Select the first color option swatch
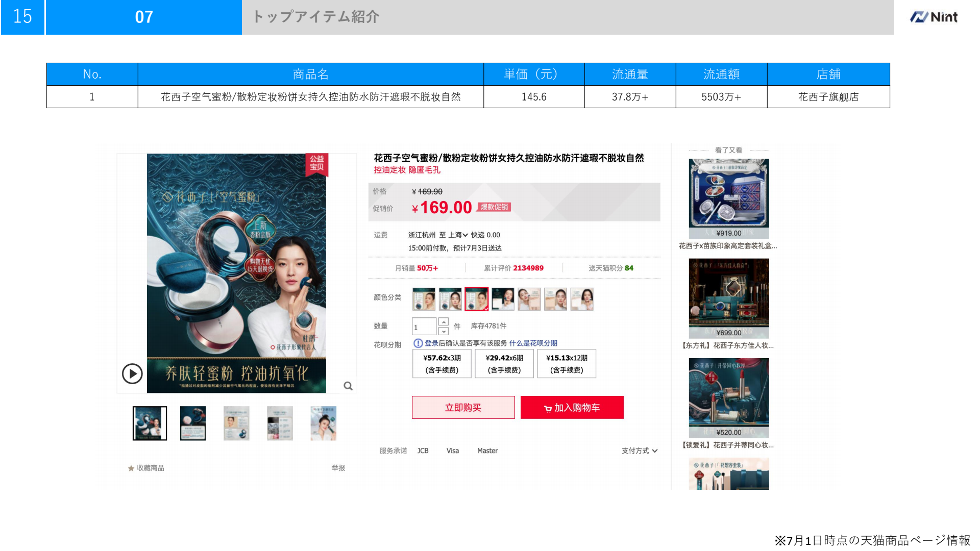 pyautogui.click(x=424, y=299)
